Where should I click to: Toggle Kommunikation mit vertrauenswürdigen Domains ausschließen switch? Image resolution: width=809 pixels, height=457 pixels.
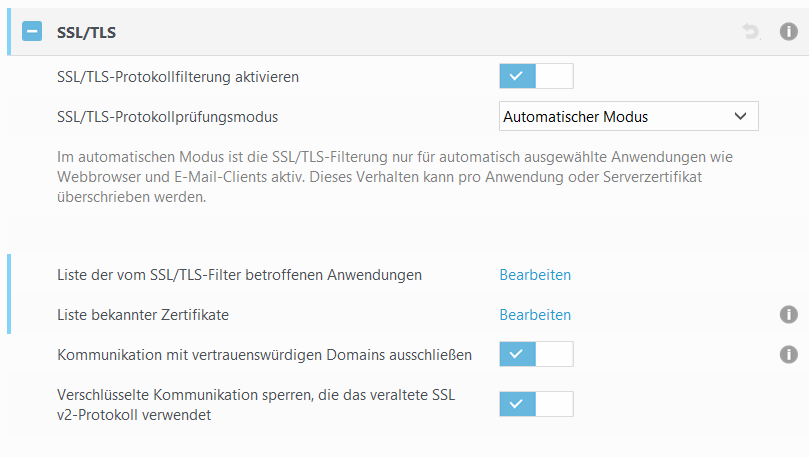pos(536,354)
